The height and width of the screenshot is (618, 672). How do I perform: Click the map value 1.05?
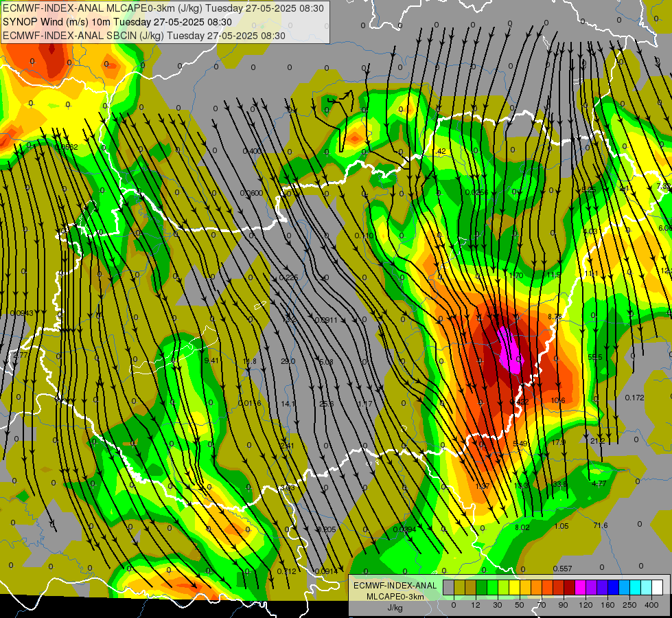point(561,526)
